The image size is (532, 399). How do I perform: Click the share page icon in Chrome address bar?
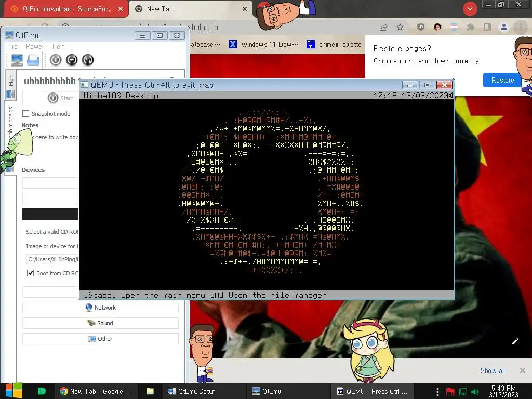[383, 27]
